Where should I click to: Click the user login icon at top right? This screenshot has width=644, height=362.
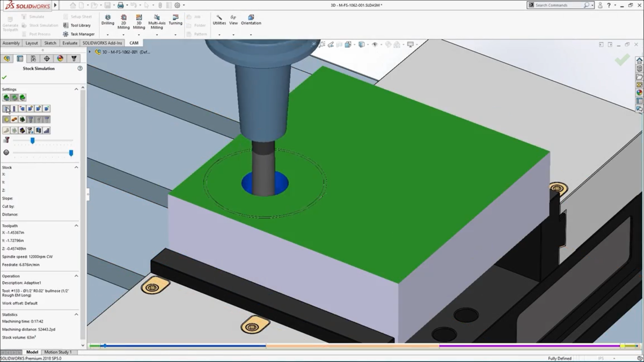[601, 5]
